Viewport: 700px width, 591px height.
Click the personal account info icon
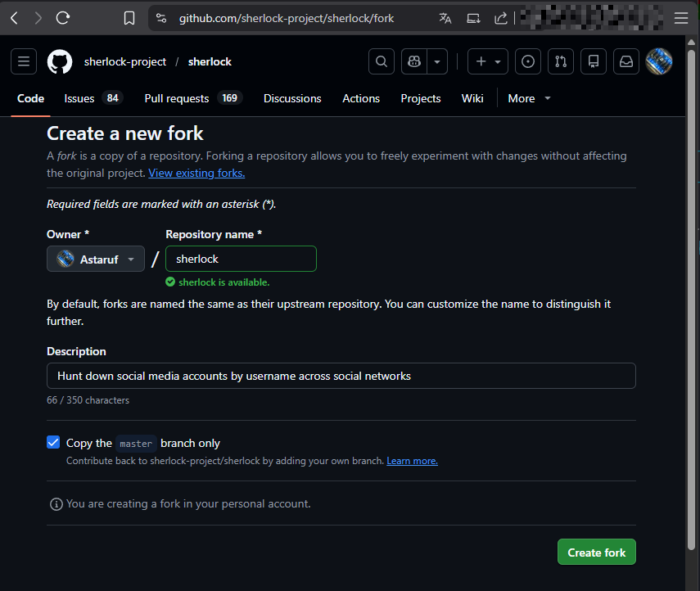point(56,504)
